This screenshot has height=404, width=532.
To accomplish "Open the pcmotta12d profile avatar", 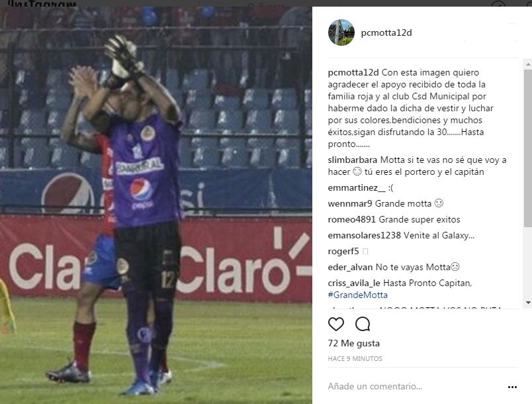I will (341, 32).
